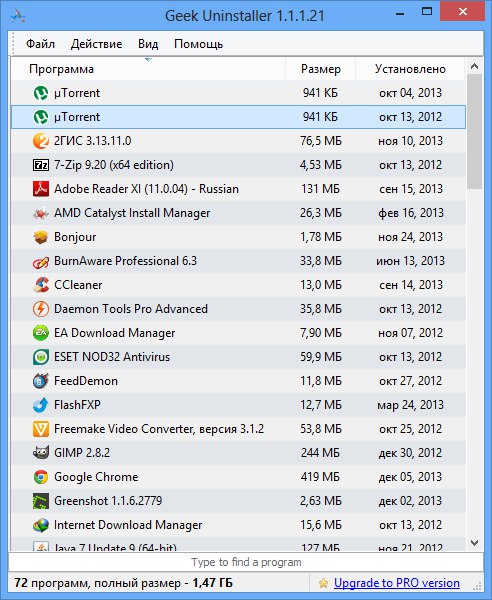
Task: Click the Geek Uninstaller title bar icon
Action: (x=18, y=16)
